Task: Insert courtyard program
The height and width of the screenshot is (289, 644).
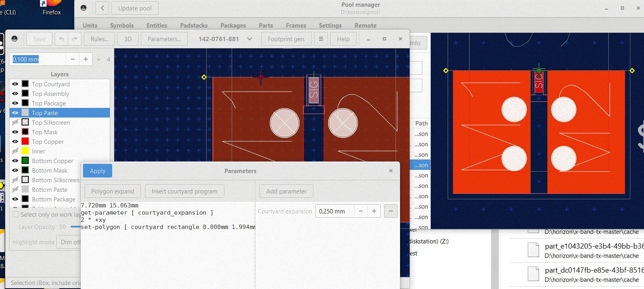Action: pos(184,191)
